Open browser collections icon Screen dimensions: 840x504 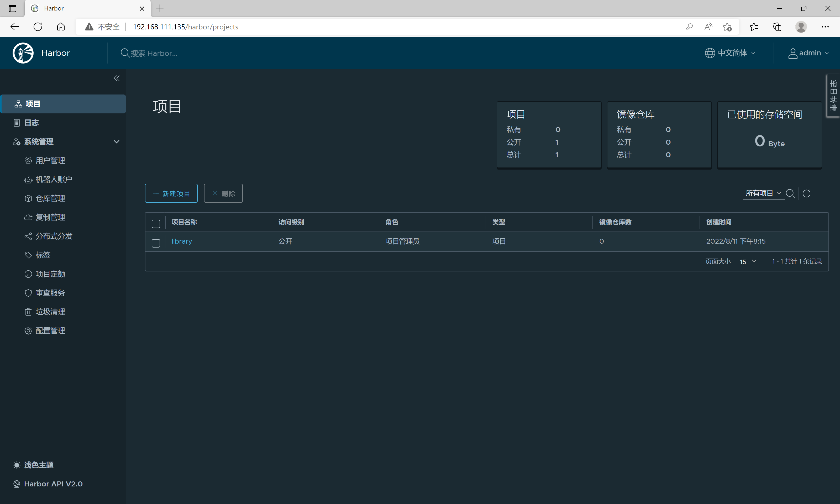[x=777, y=27]
